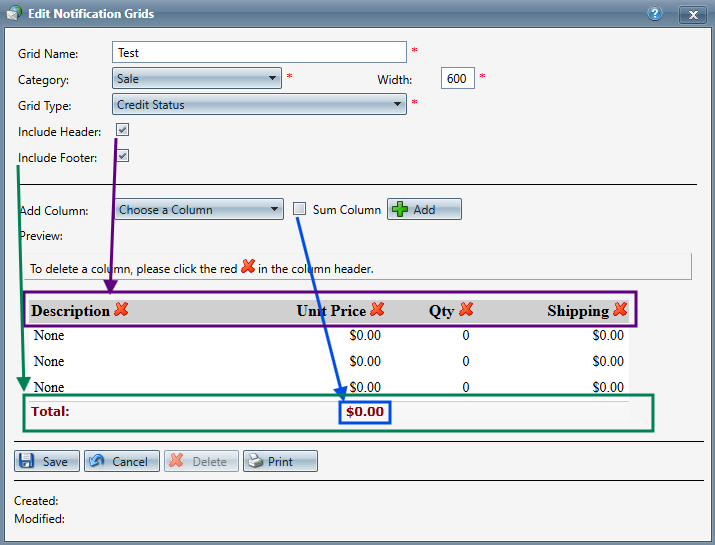
Task: Enable the Sum Column checkbox
Action: 299,209
